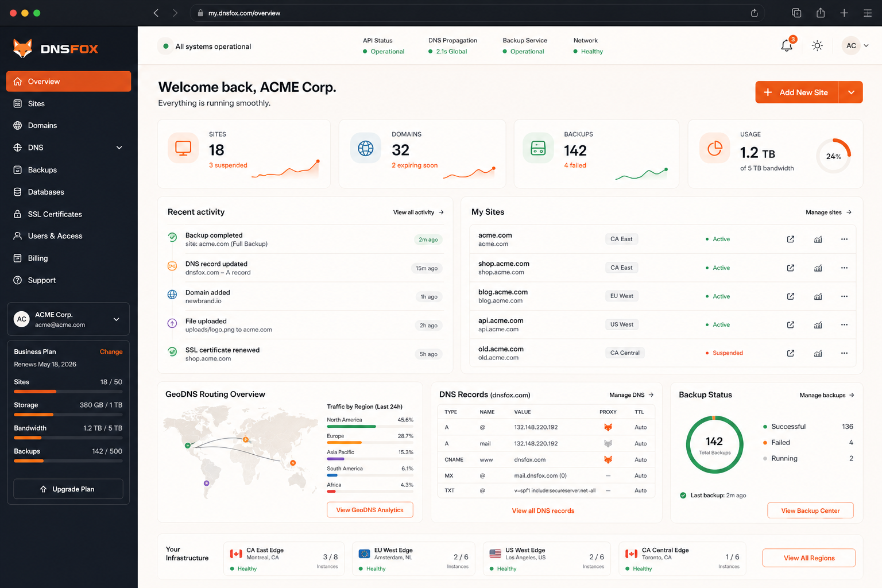Open the notifications bell
This screenshot has height=588, width=882.
(x=787, y=45)
